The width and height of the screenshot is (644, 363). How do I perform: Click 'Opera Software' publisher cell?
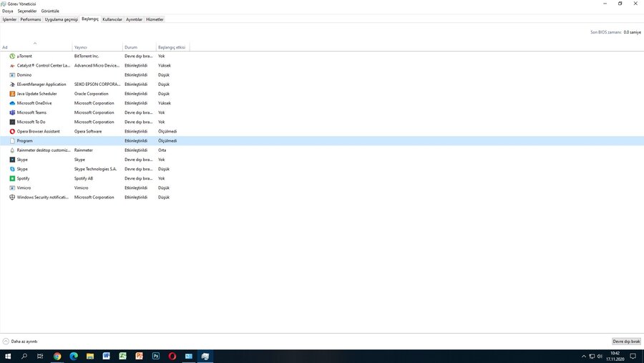click(x=88, y=132)
